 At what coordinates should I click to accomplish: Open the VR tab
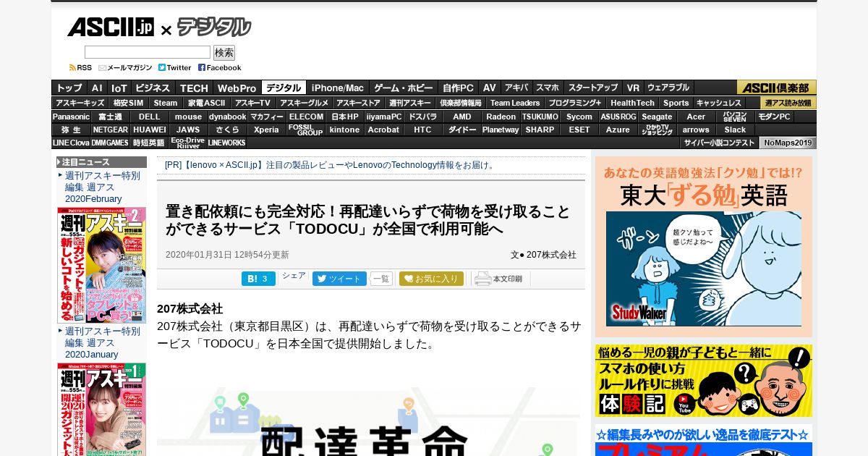coord(633,88)
